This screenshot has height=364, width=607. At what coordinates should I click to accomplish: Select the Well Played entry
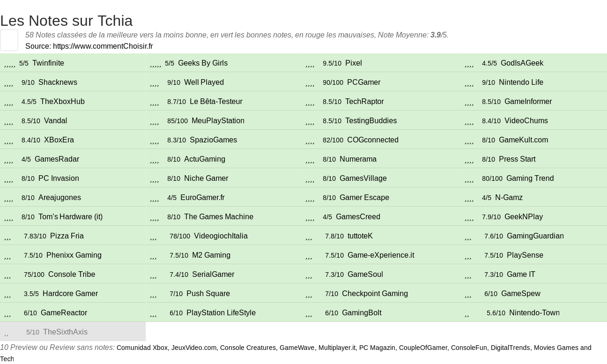[x=204, y=82]
